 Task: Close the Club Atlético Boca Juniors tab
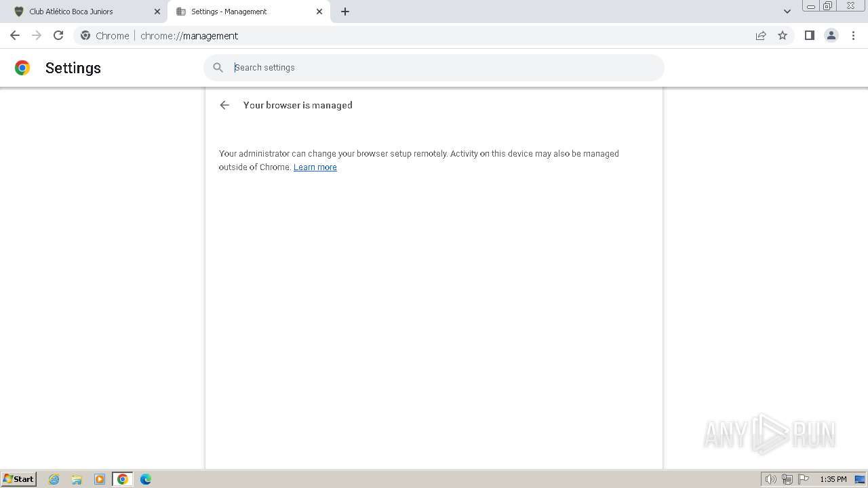click(x=157, y=12)
